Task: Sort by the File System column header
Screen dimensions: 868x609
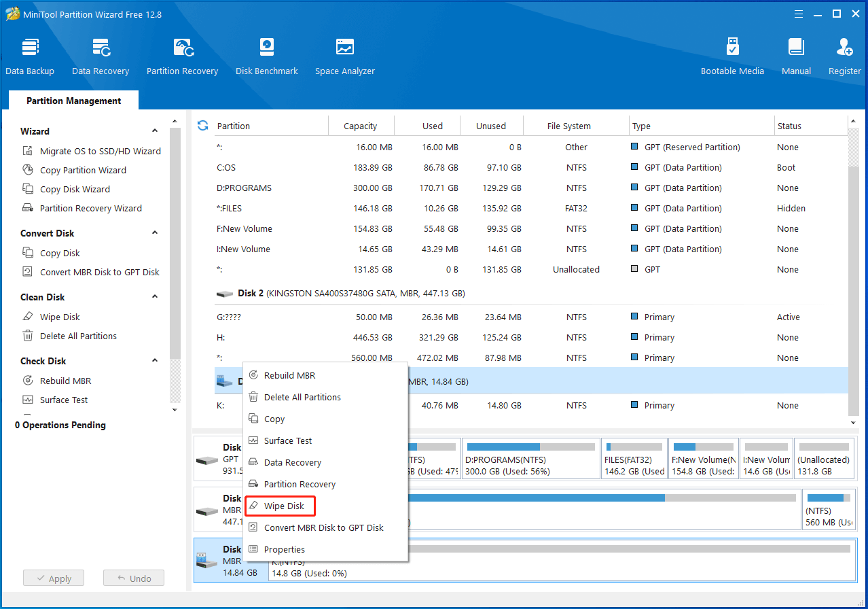Action: (576, 126)
